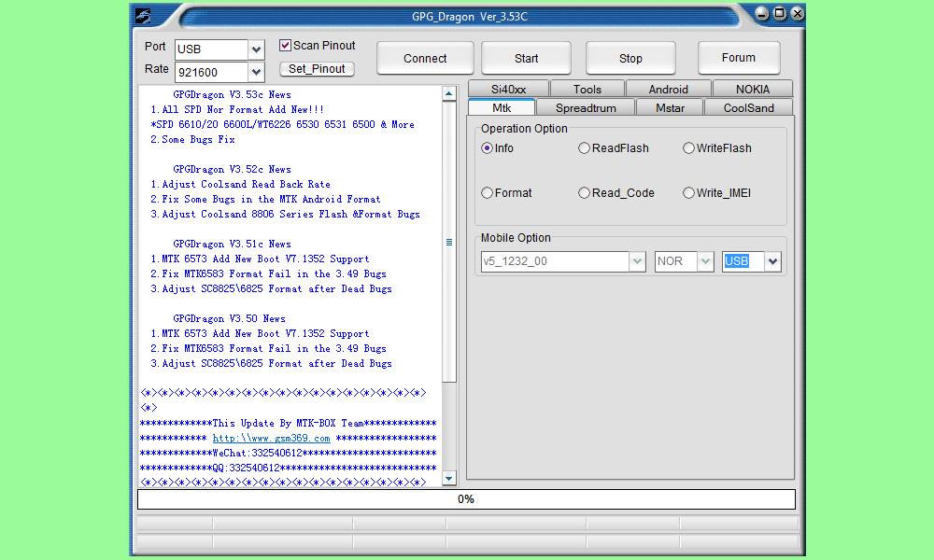934x560 pixels.
Task: Expand the v5_1232_00 boot version dropdown
Action: tap(637, 261)
